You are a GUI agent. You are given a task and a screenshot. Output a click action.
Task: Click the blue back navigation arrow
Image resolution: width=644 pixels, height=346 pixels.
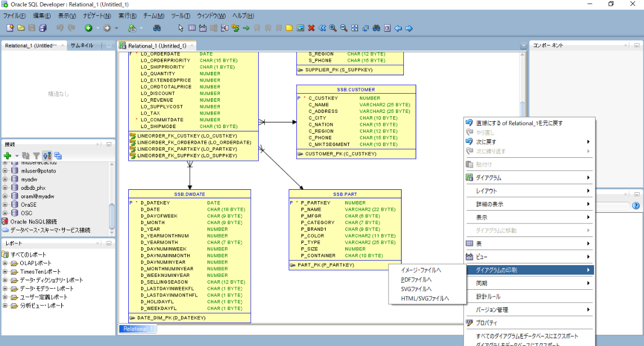pos(398,28)
